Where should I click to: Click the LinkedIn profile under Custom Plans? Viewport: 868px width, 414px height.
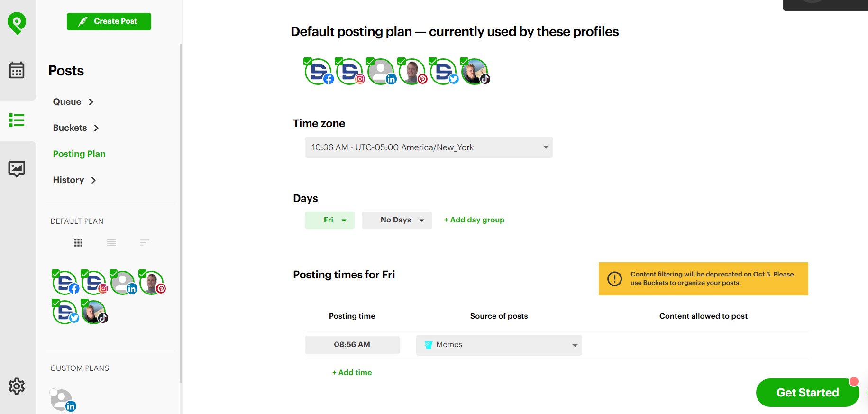click(x=62, y=399)
